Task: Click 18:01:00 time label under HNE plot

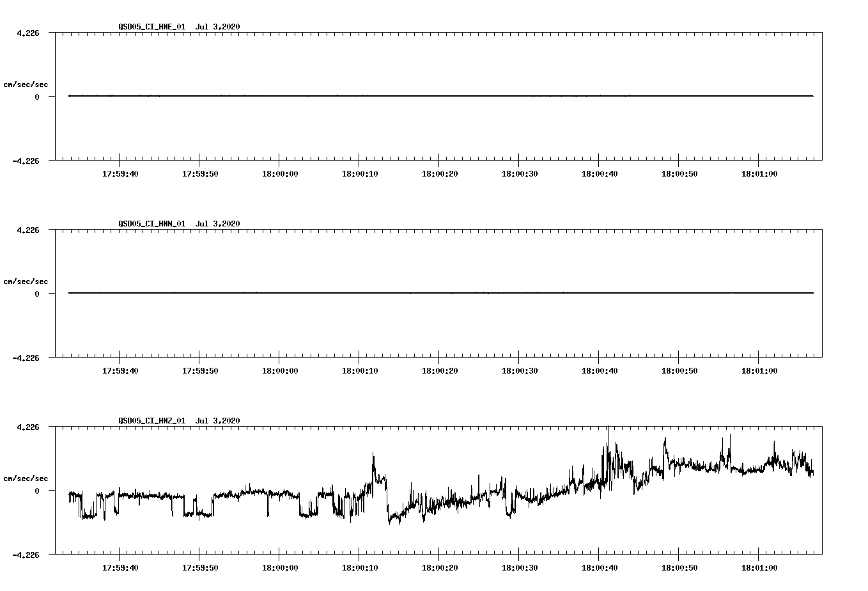Action: [759, 173]
